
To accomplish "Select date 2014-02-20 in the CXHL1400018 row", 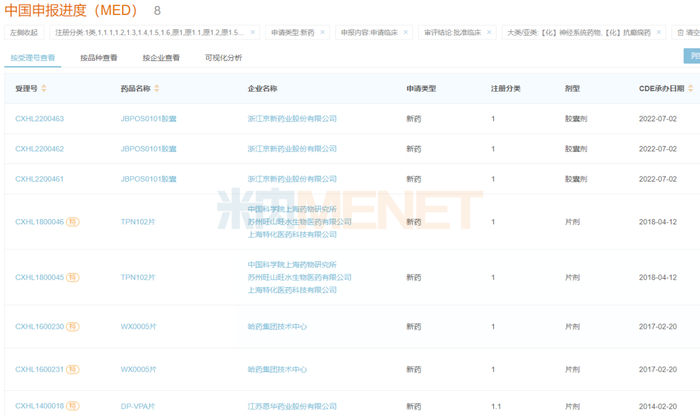I will (658, 406).
